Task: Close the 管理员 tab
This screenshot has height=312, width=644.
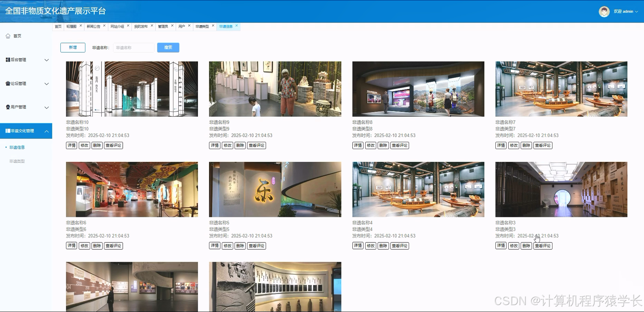Action: pos(172,26)
